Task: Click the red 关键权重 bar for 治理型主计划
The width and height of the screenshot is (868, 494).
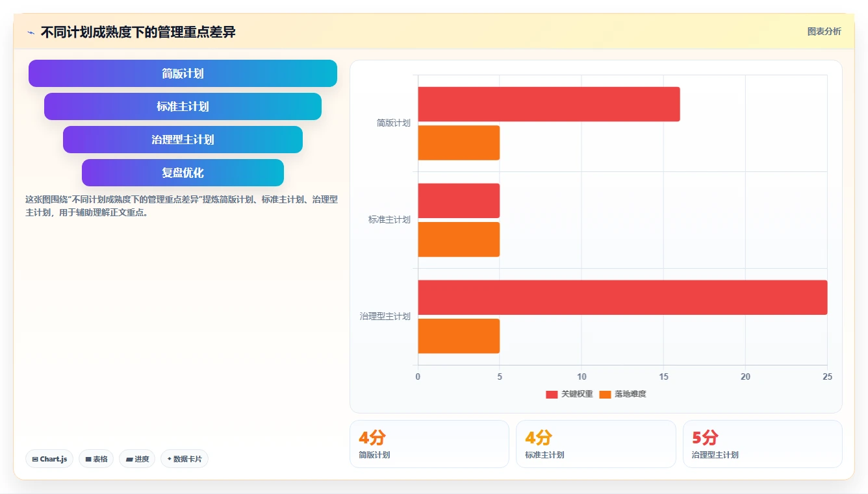Action: click(x=622, y=297)
